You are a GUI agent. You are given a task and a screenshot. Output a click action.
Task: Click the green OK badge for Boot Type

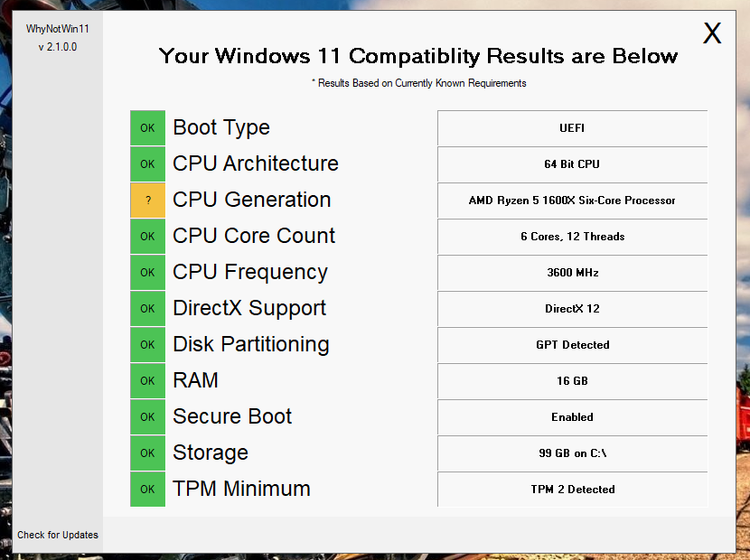(x=148, y=127)
